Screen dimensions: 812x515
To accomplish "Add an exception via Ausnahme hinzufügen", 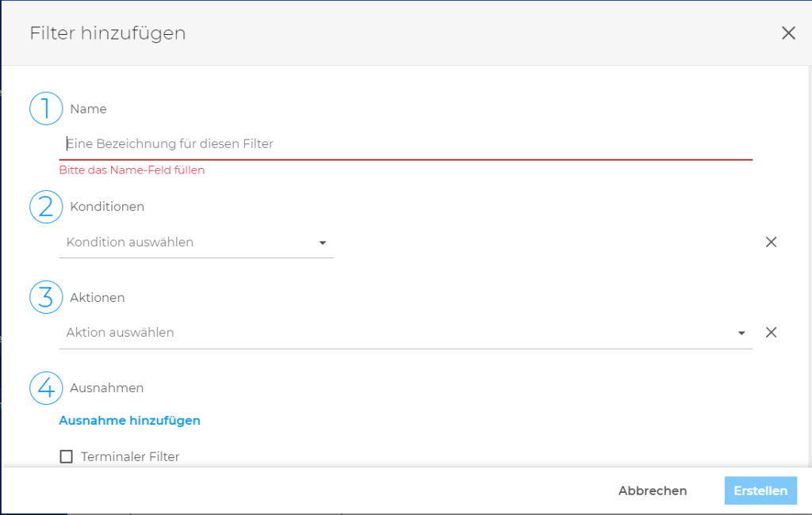I will 129,420.
